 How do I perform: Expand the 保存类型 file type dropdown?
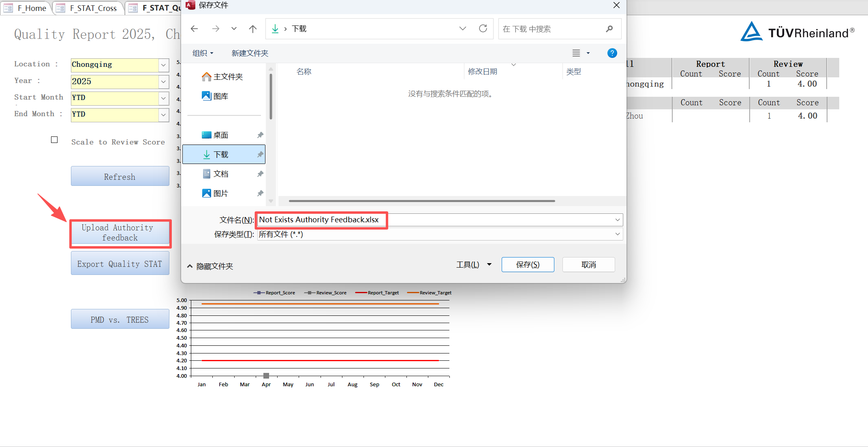pyautogui.click(x=617, y=234)
